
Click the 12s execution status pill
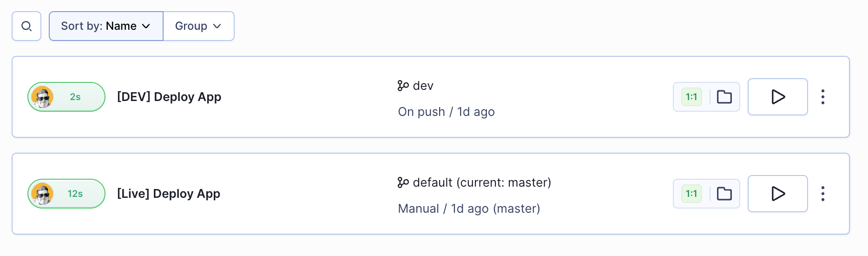[66, 194]
